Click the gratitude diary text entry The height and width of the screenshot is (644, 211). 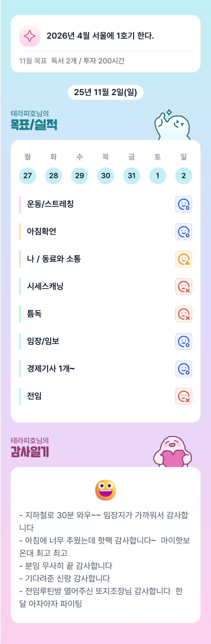(105, 559)
